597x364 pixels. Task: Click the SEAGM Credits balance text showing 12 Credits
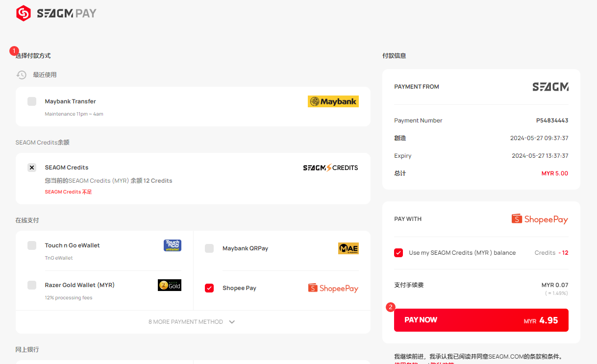click(109, 181)
